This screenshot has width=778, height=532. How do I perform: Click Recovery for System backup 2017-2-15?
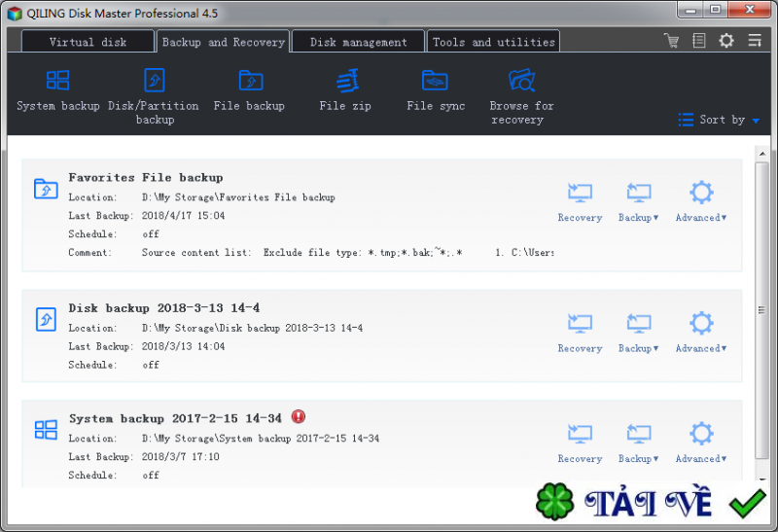pos(580,443)
